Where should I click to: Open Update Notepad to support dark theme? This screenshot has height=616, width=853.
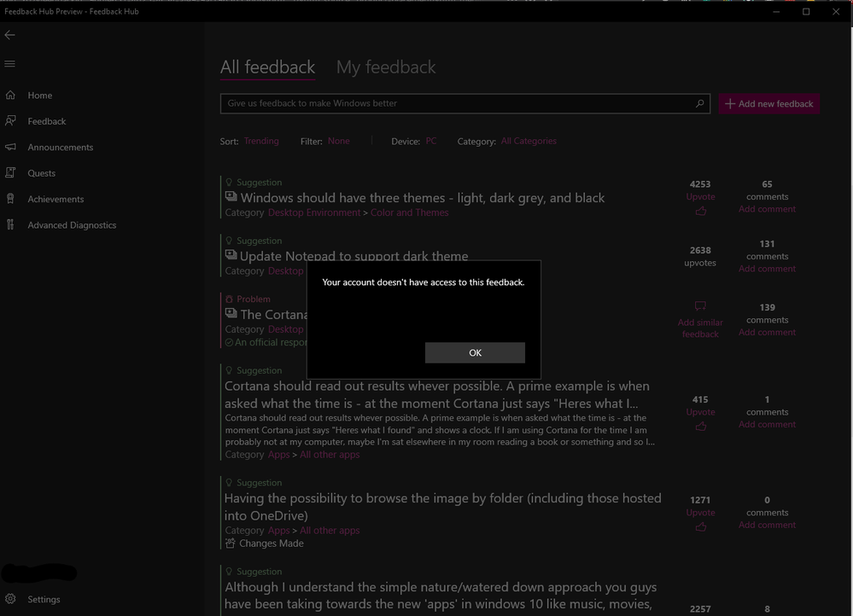click(353, 256)
